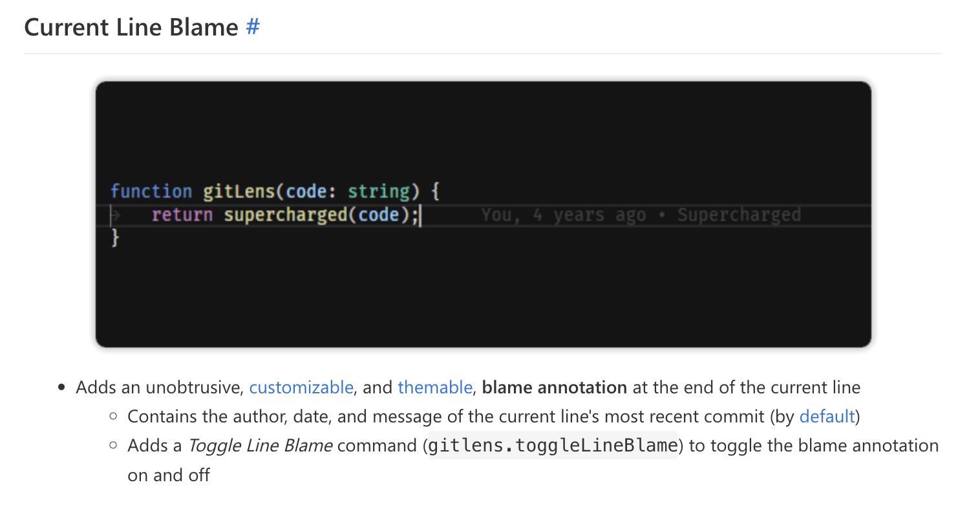
Task: Open the default link
Action: [827, 416]
